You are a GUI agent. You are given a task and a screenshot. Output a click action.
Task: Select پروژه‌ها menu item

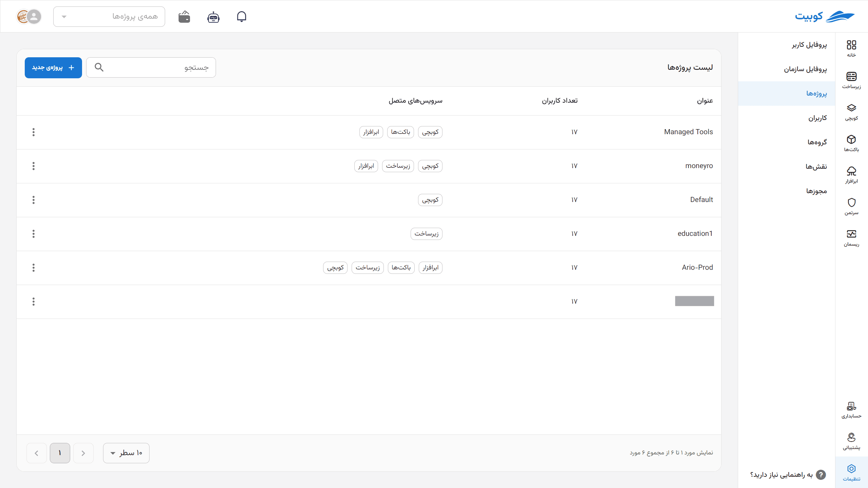click(x=787, y=94)
